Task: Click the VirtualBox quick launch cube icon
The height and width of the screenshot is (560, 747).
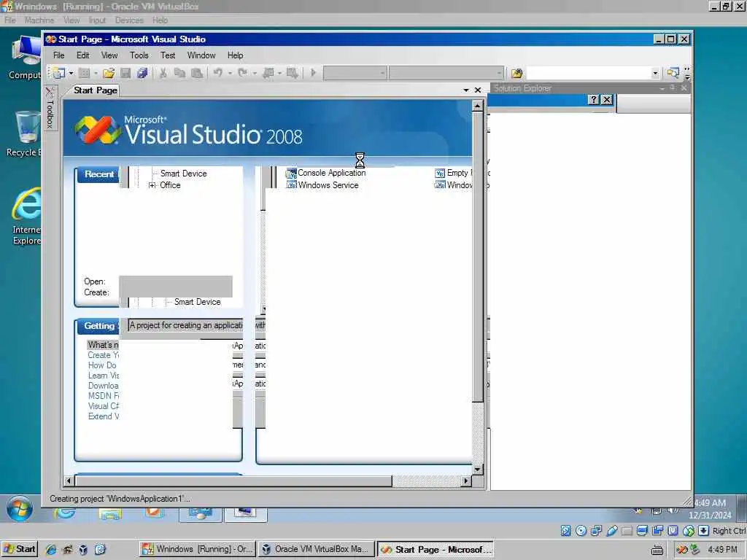Action: click(83, 549)
